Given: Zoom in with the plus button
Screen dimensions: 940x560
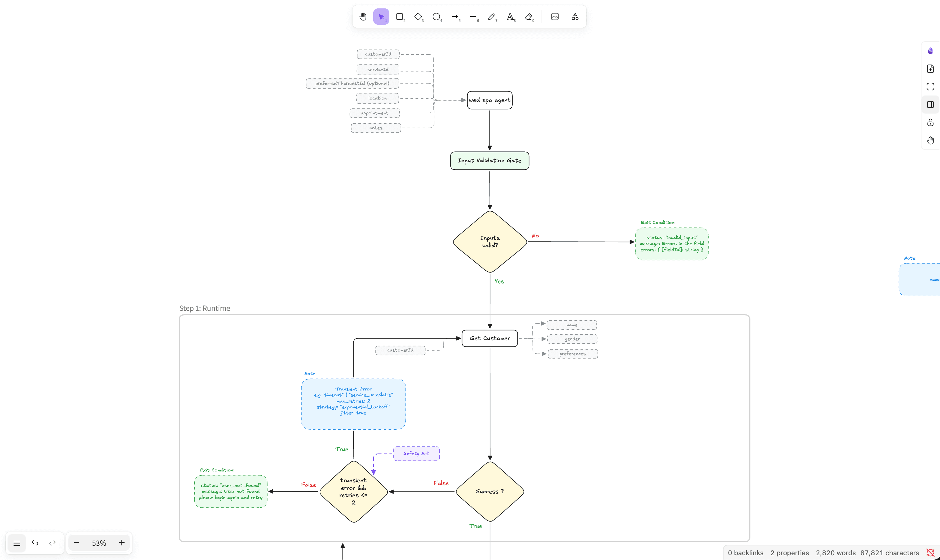Looking at the screenshot, I should coord(121,543).
